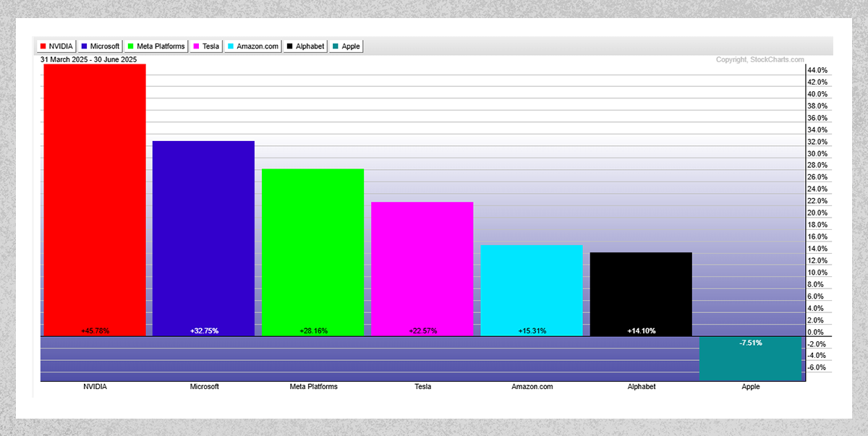Click the +22.57% value label
868x436 pixels.
pyautogui.click(x=422, y=331)
